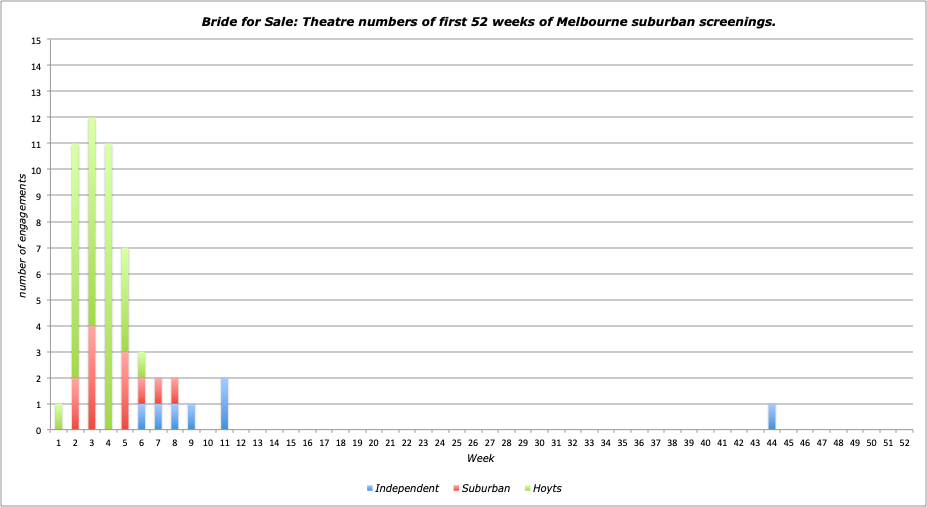The width and height of the screenshot is (927, 507).
Task: Click the blue Independent bar at week 11
Action: click(x=225, y=404)
